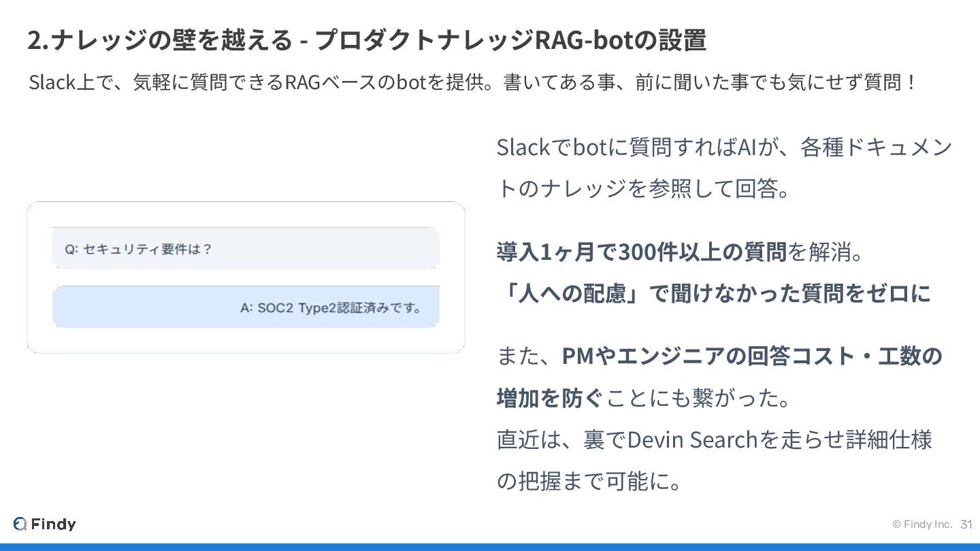Screen dimensions: 980x551
Task: Click the Findy wordmark in footer
Action: tap(54, 524)
